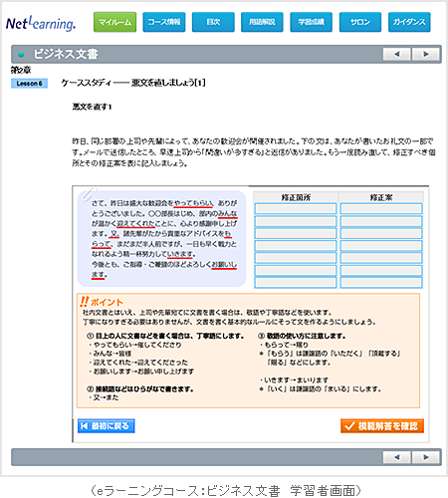Click the underlined word みんな in the passage
Image resolution: width=448 pixels, height=498 pixels.
coord(227,213)
